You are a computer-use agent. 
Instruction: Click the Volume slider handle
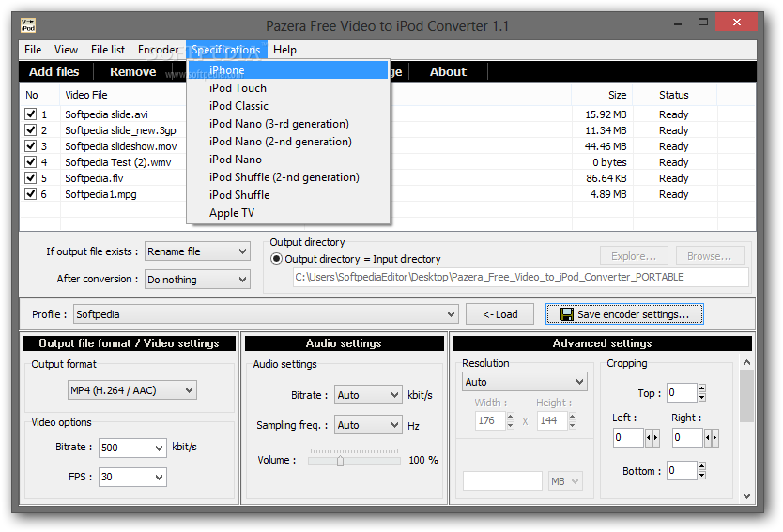click(x=340, y=460)
